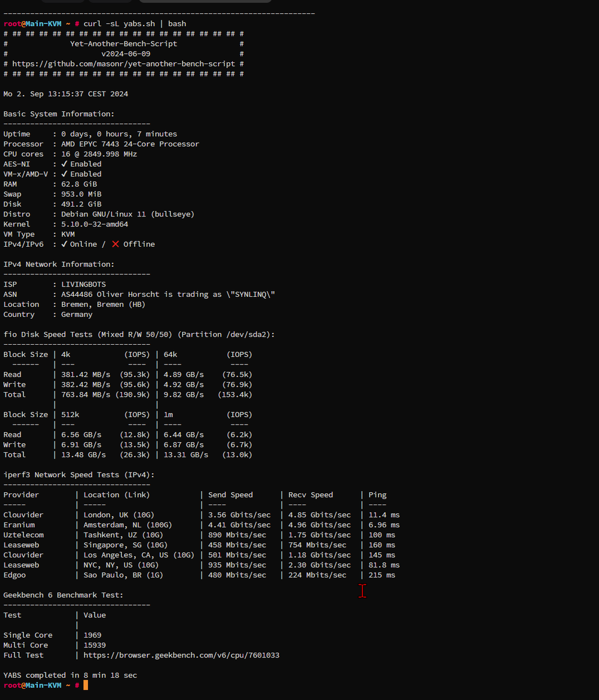This screenshot has width=599, height=700.
Task: Click the 'Geekbench 6 Benchmark Test:' heading
Action: coord(64,595)
